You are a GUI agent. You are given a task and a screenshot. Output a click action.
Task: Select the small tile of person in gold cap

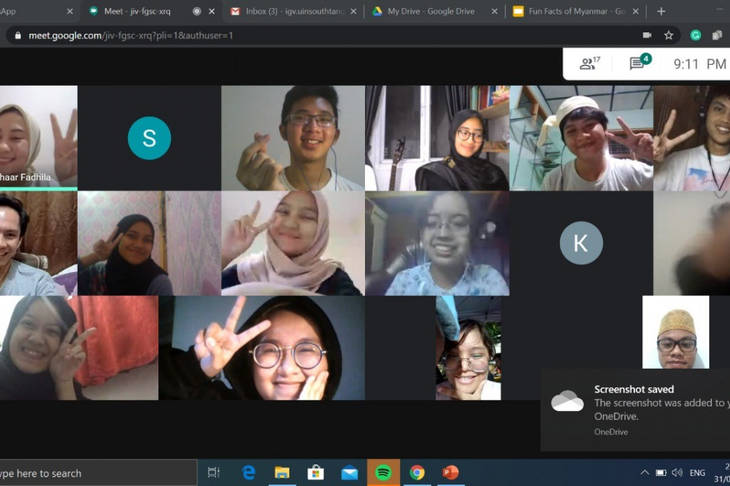tap(676, 332)
